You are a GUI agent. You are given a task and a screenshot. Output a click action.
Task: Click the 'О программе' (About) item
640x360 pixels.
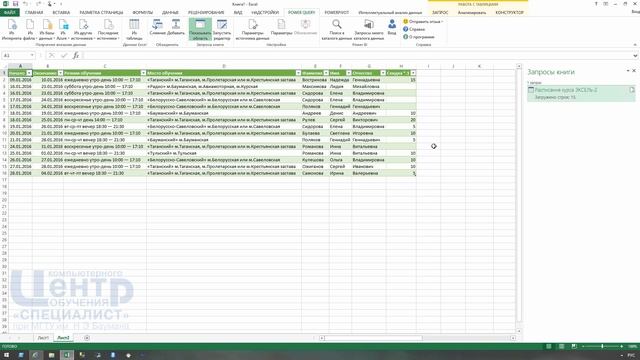pos(419,37)
